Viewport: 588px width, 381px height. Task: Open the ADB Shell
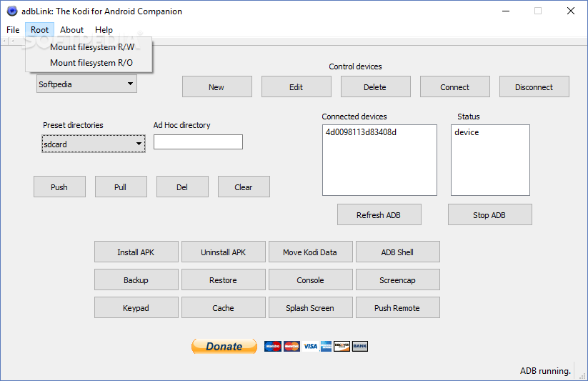click(397, 252)
